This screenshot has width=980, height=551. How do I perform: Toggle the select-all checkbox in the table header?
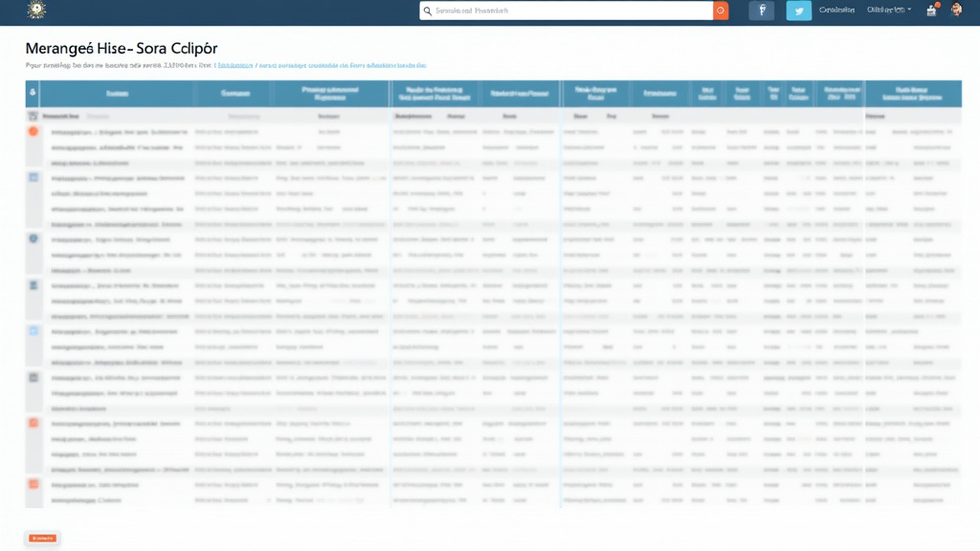32,93
